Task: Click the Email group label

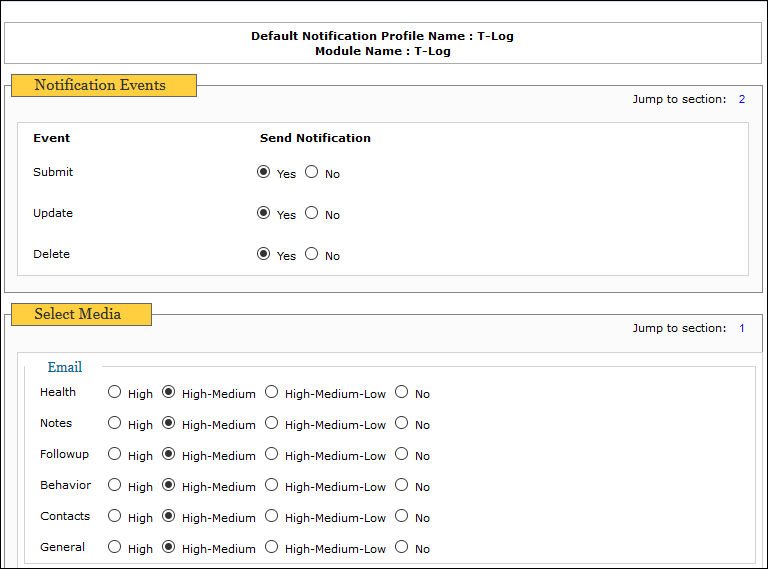Action: (65, 367)
